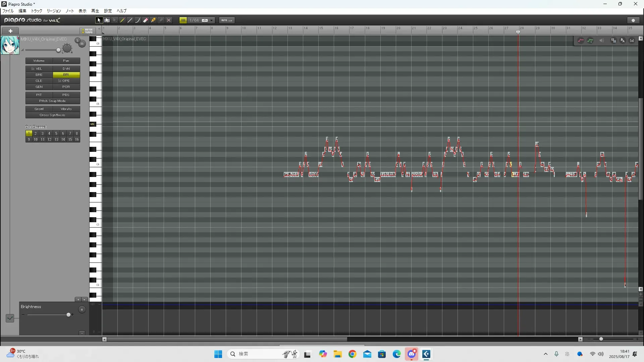Image resolution: width=644 pixels, height=362 pixels.
Task: Select the curve drawing tool
Action: pyautogui.click(x=138, y=20)
